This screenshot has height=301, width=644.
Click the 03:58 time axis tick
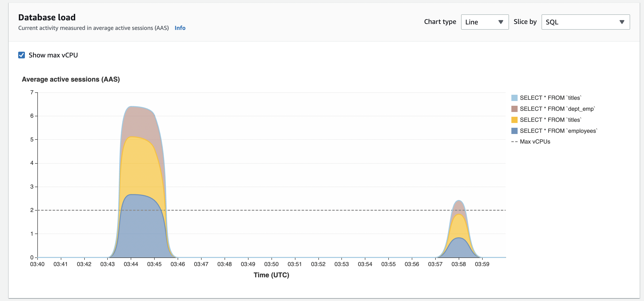coord(458,264)
